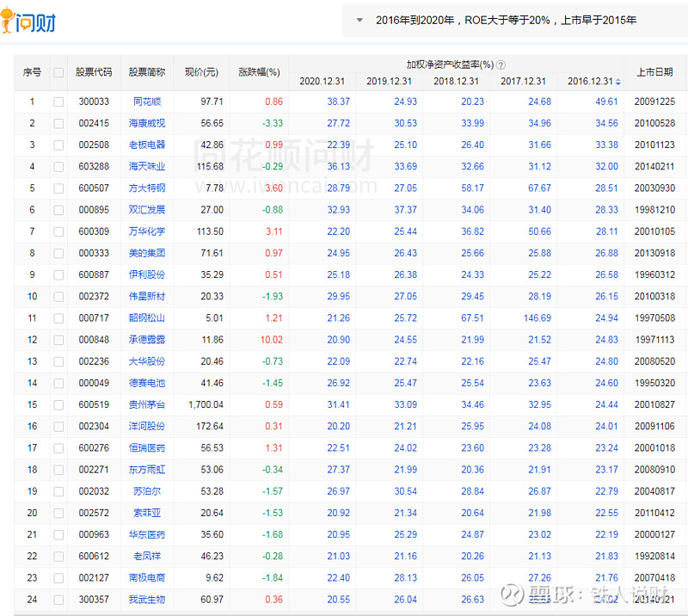The width and height of the screenshot is (688, 616).
Task: Open the 恒瑞医药 stock link
Action: click(x=147, y=447)
